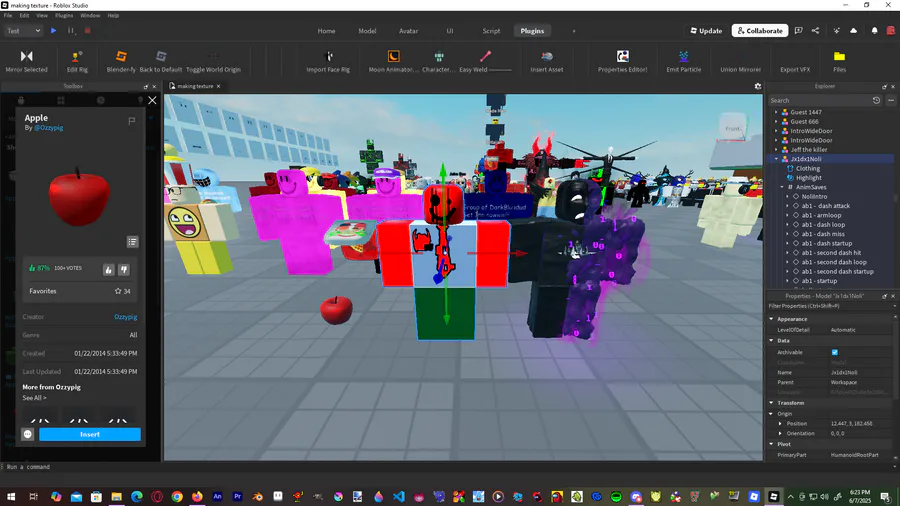Flag the Apple asset with report icon
Screen dimensions: 900x506
tap(131, 120)
